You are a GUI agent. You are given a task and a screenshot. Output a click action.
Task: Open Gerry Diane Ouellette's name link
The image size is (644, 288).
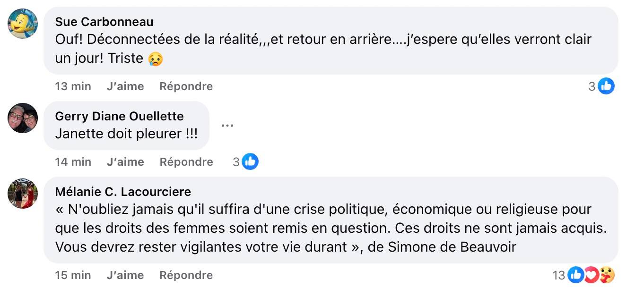click(x=119, y=116)
